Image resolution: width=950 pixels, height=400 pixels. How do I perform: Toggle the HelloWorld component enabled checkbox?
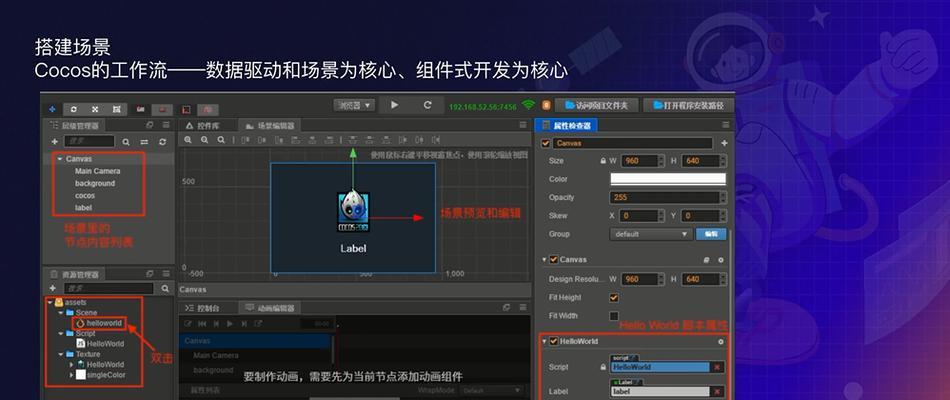pos(553,341)
